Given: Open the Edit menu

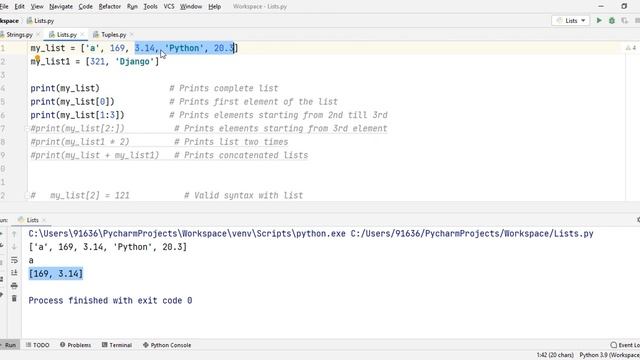Looking at the screenshot, I should (19, 7).
